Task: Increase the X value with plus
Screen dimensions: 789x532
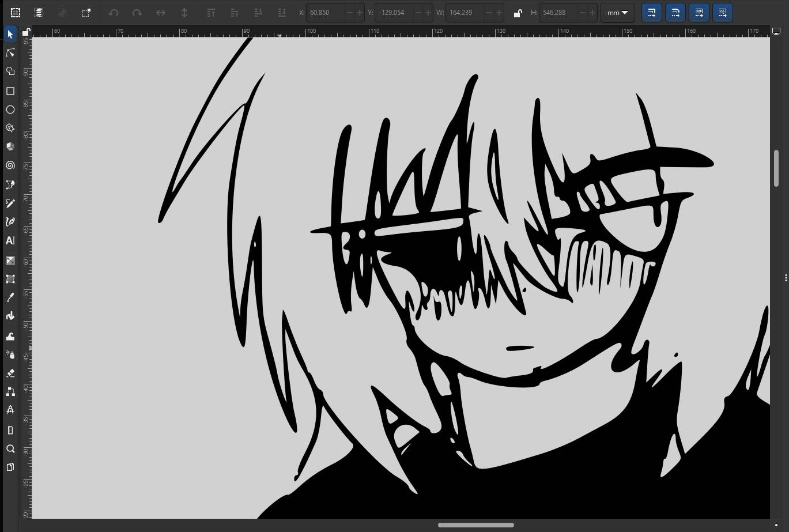Action: click(360, 13)
